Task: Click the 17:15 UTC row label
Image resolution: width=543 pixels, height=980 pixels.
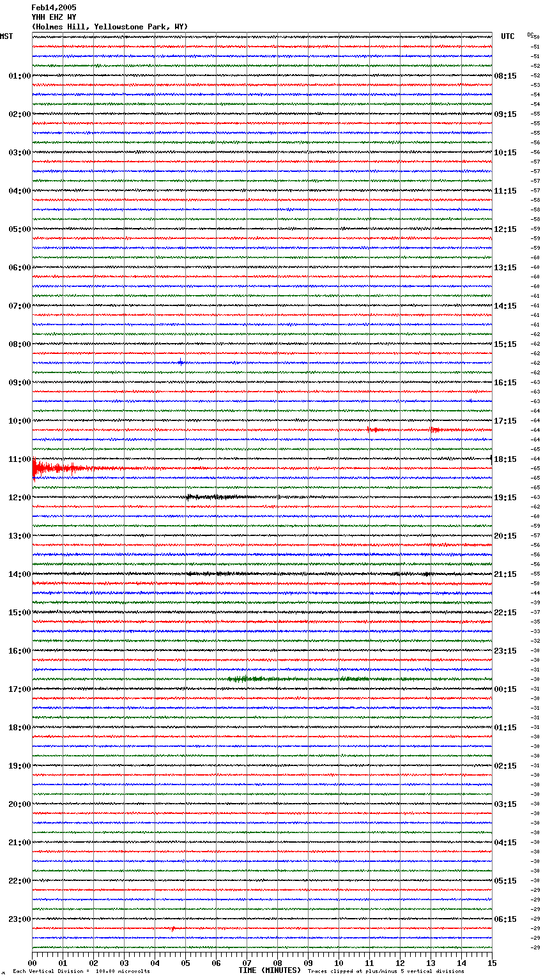Action: click(505, 421)
